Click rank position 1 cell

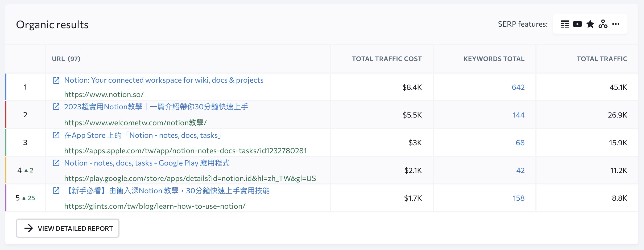point(25,87)
